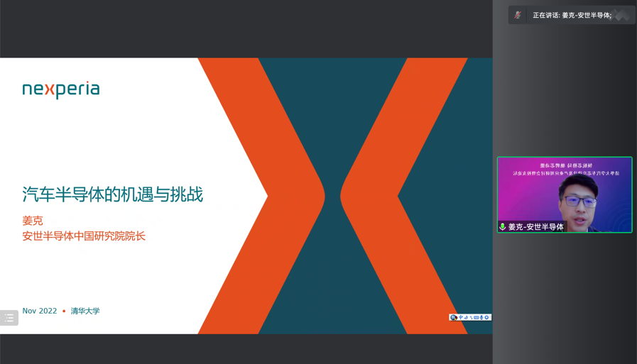Open the slide outline list icon
Viewport: 637px width, 364px height.
(9, 318)
